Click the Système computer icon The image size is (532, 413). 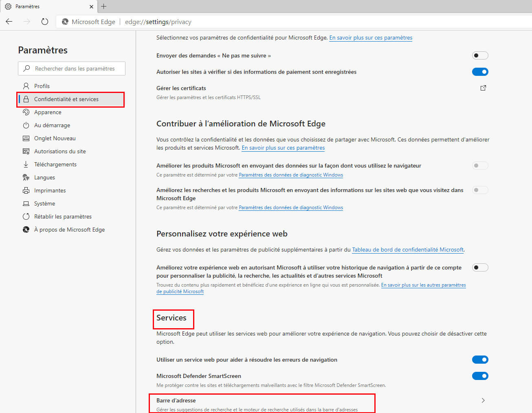click(26, 203)
